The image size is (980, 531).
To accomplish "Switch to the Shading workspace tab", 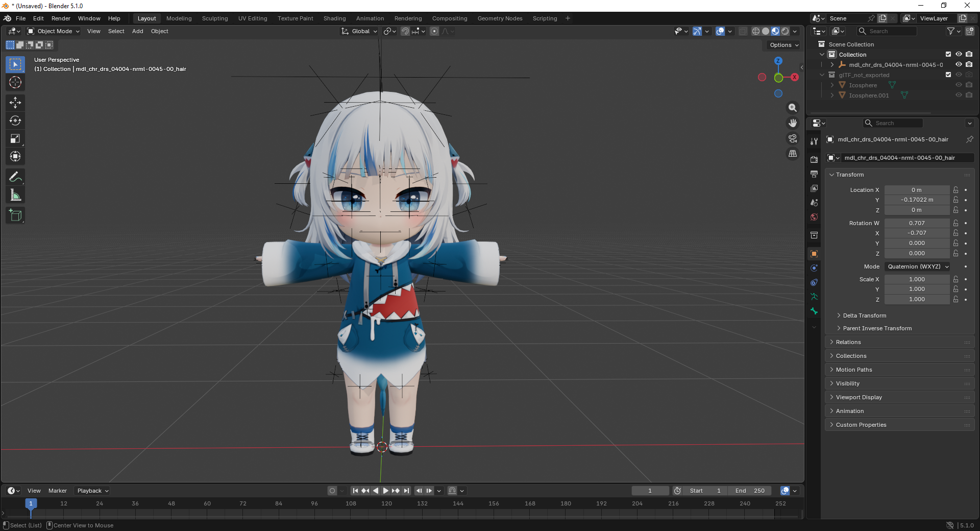I will coord(334,18).
